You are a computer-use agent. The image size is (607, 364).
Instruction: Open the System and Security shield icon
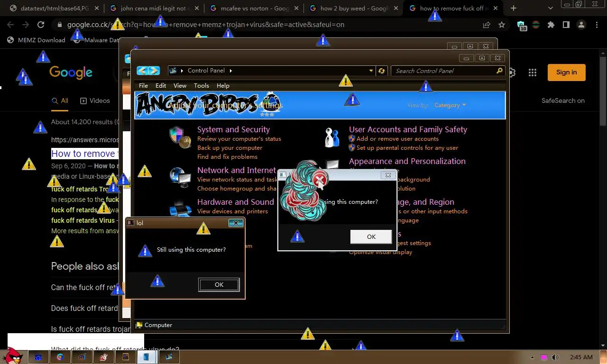pyautogui.click(x=180, y=137)
